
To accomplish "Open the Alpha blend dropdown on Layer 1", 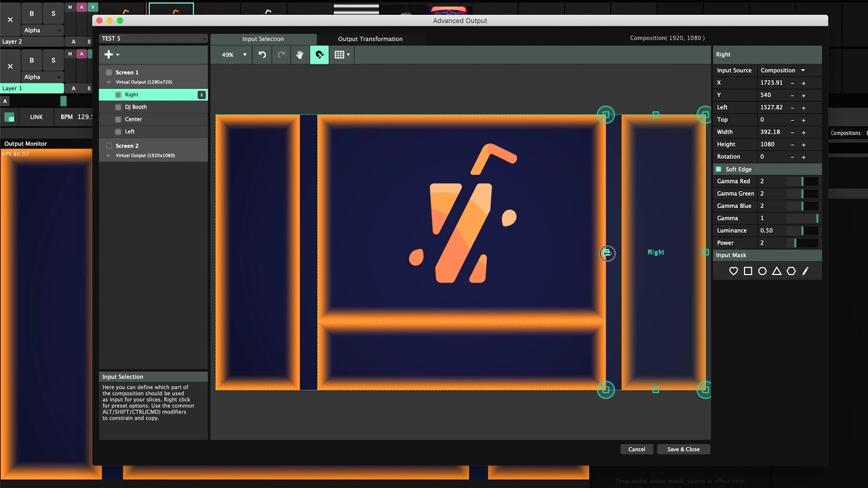I will (42, 77).
